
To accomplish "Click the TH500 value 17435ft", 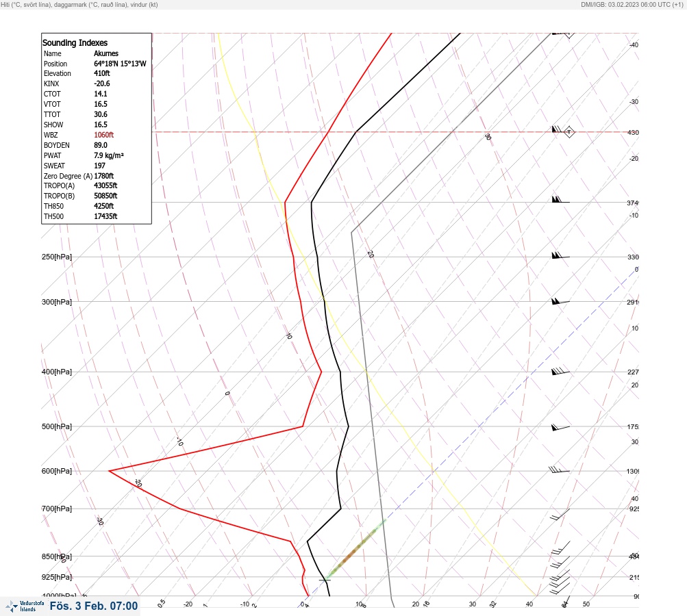I will [105, 216].
